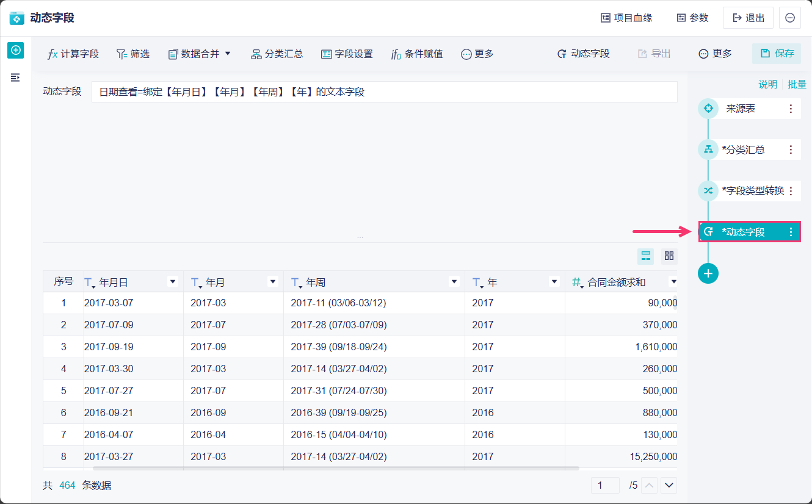This screenshot has width=812, height=504.
Task: Switch to the grid card view
Action: tap(669, 256)
